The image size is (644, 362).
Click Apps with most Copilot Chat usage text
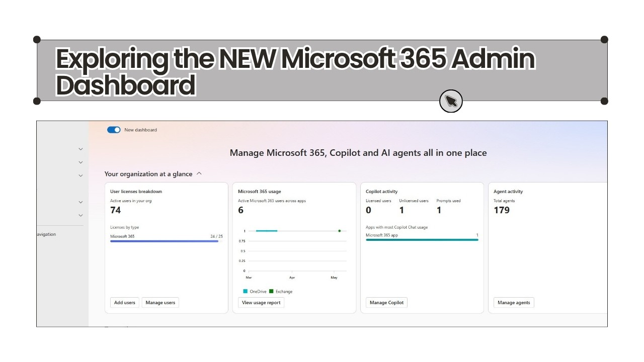click(396, 227)
